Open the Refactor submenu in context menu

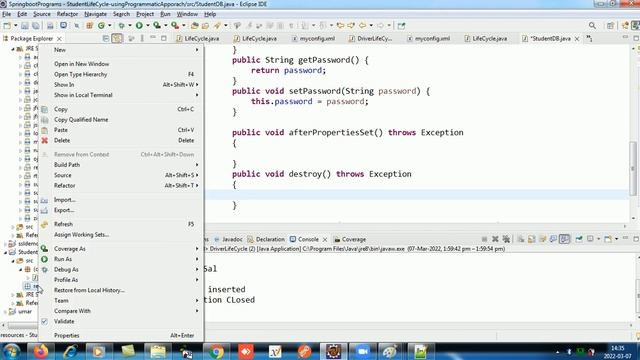pyautogui.click(x=122, y=186)
